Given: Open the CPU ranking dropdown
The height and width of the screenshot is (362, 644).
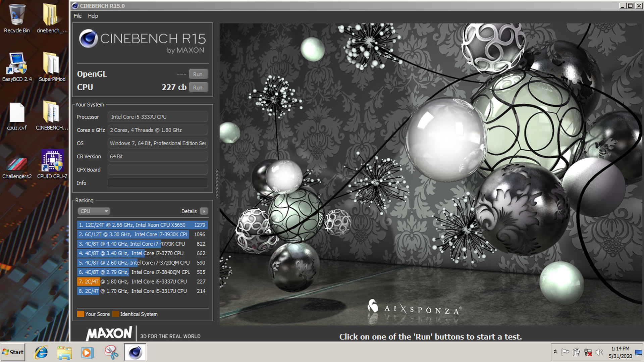Looking at the screenshot, I should [x=94, y=211].
